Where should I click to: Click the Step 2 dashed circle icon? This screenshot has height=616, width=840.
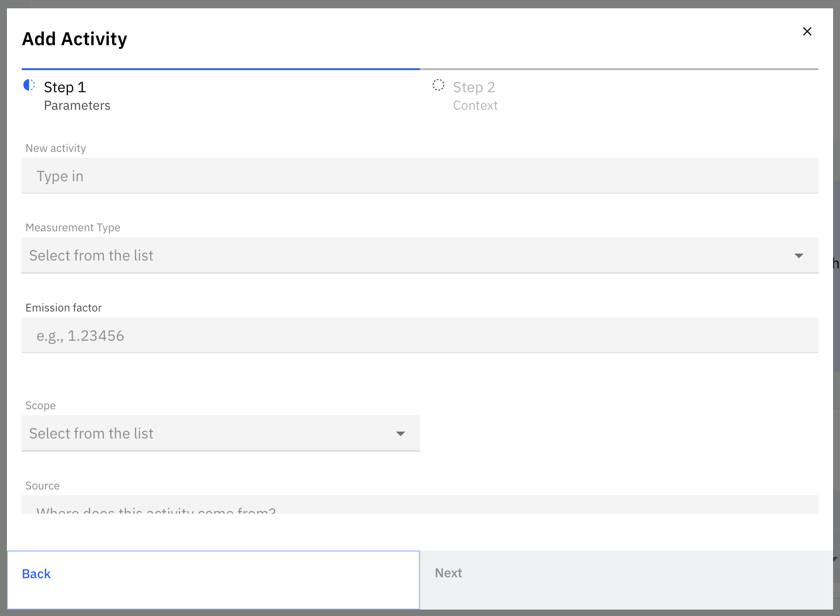coord(438,85)
